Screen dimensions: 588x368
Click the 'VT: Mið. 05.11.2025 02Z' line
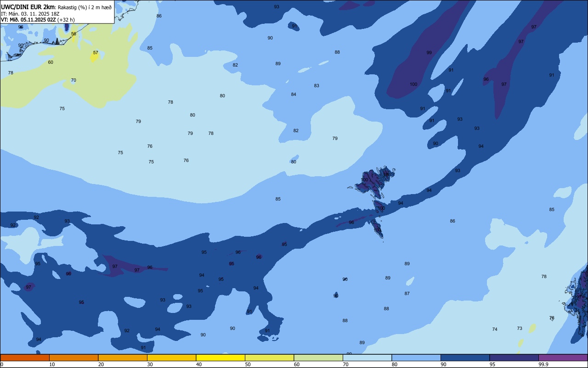28,20
